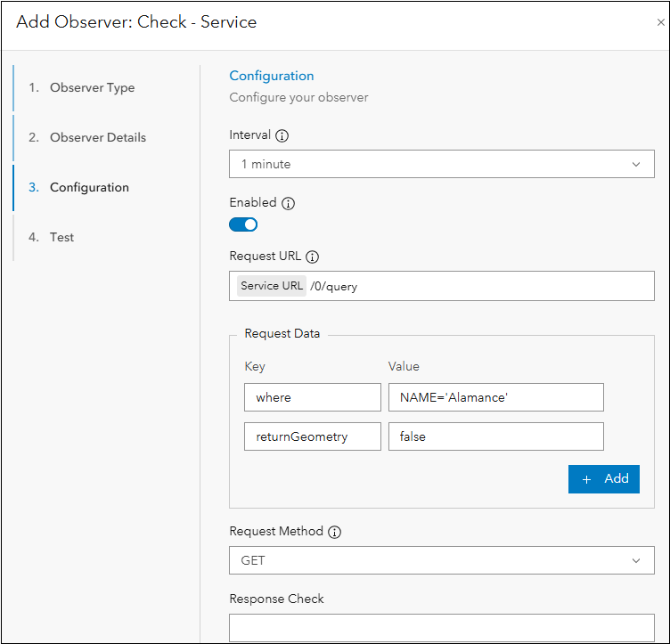Image resolution: width=670 pixels, height=644 pixels.
Task: Click the info icon beside Enabled
Action: click(x=288, y=203)
